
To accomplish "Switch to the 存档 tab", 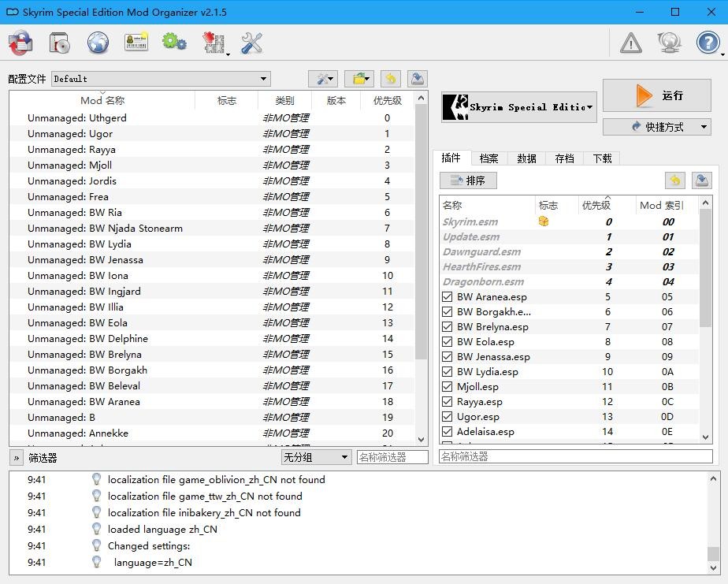I will [564, 158].
